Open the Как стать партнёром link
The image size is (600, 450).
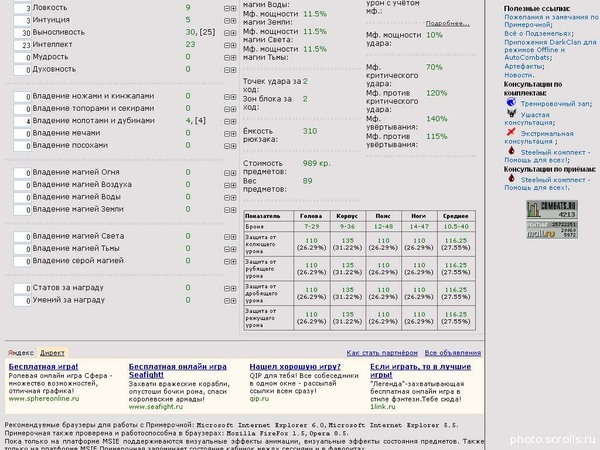[x=382, y=353]
